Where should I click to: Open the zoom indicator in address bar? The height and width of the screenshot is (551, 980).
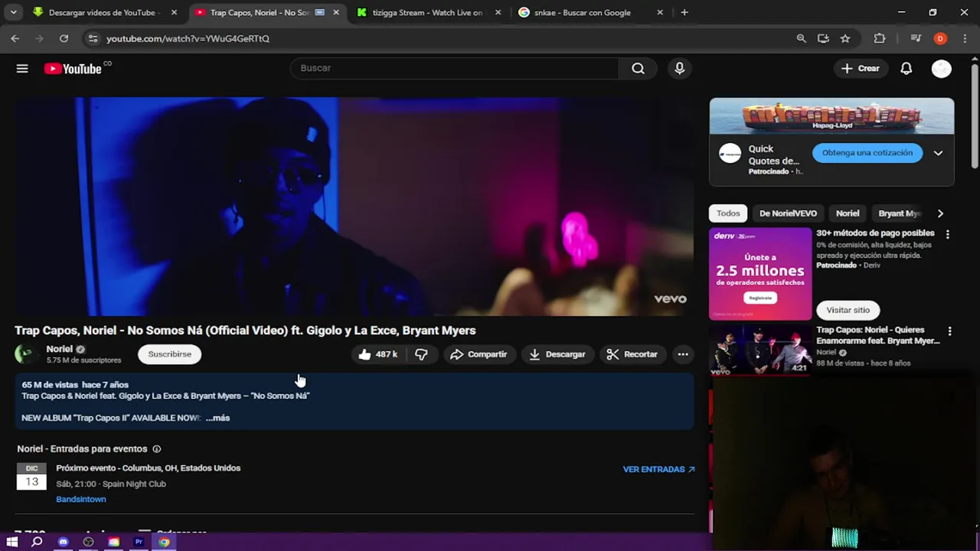click(x=801, y=38)
